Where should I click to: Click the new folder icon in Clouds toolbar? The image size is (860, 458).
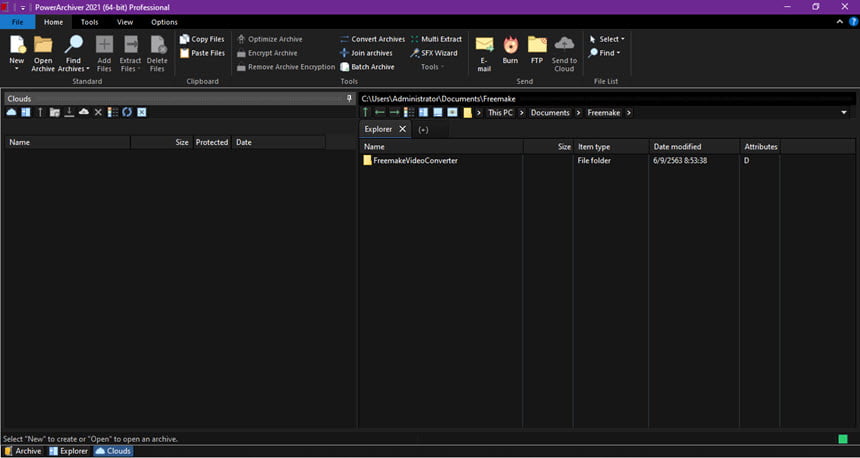point(54,112)
